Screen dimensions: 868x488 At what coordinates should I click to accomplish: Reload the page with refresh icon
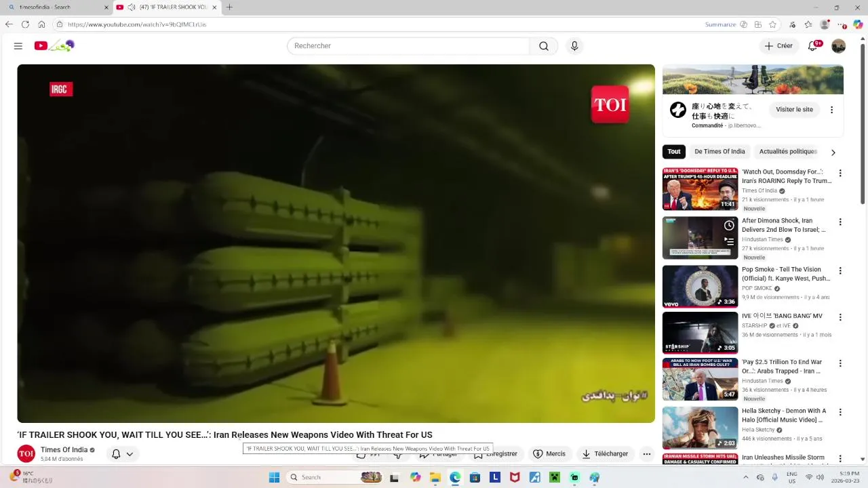[25, 24]
